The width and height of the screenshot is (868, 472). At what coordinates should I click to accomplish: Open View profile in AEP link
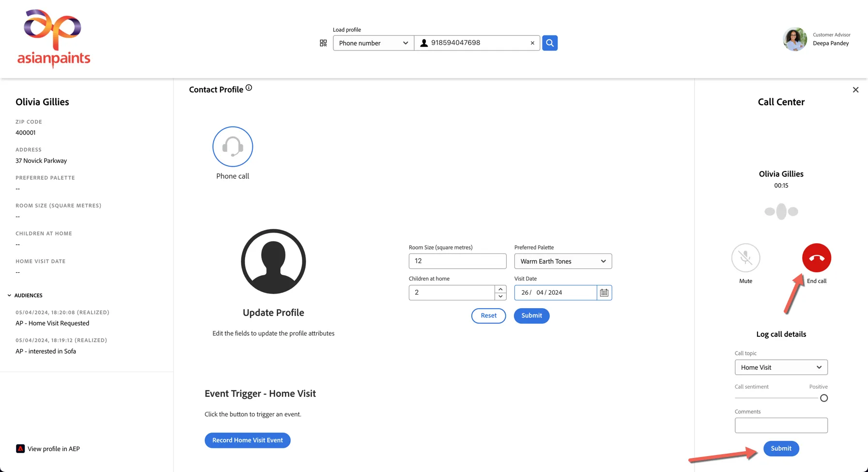[x=53, y=449]
